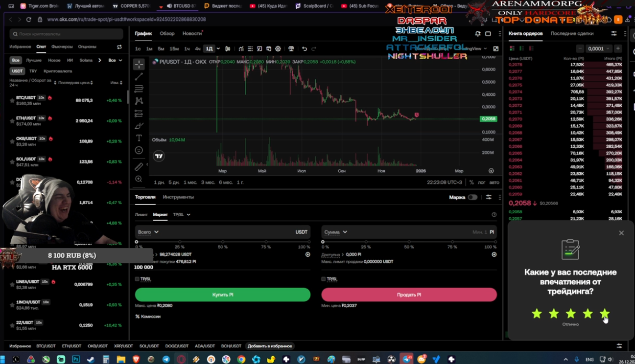The height and width of the screenshot is (364, 635).
Task: Activate the chart zoom-in tool
Action: click(x=139, y=179)
